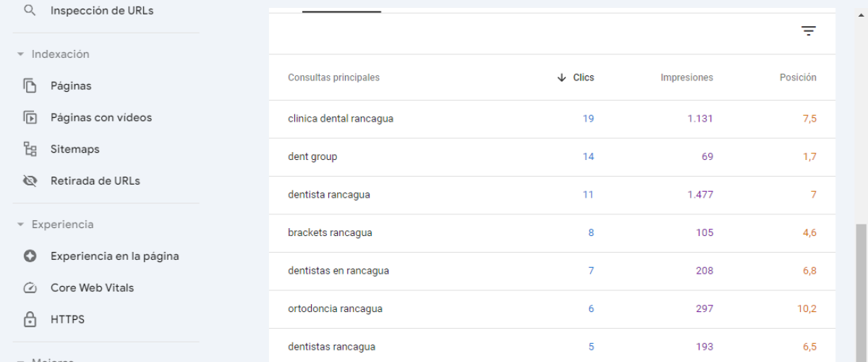Click the 193 impressions value

click(x=705, y=347)
